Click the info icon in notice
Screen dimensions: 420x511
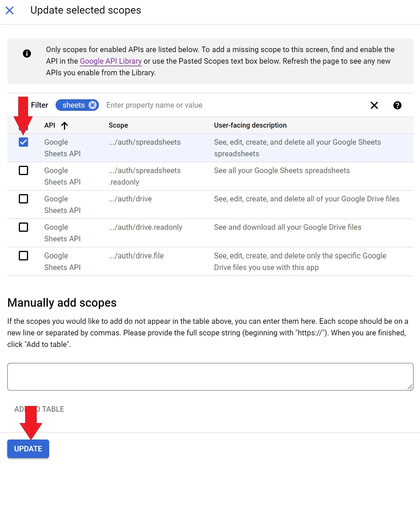[x=27, y=54]
